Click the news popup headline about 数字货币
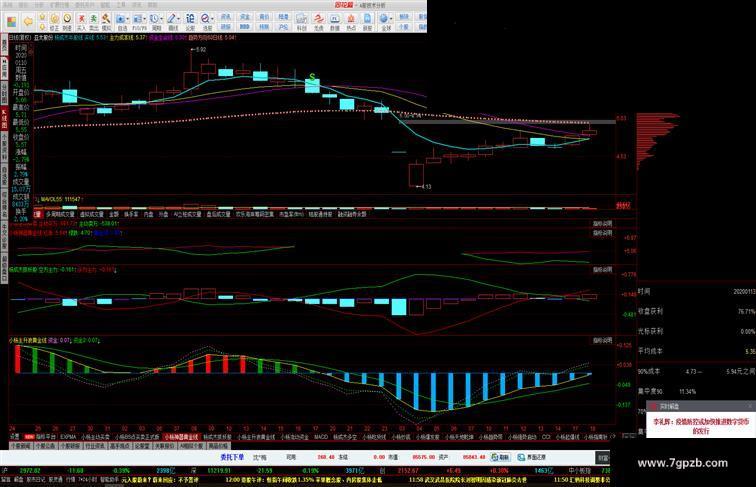The height and width of the screenshot is (487, 756). (701, 425)
